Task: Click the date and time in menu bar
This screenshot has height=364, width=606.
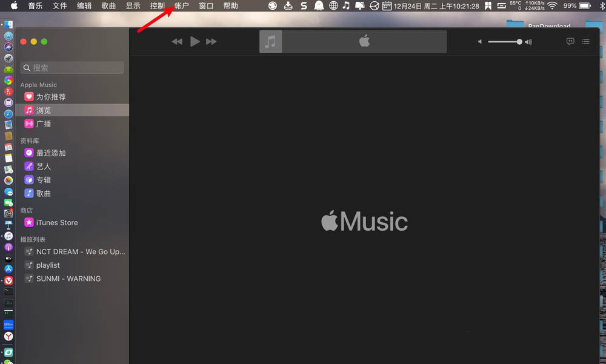Action: 436,6
